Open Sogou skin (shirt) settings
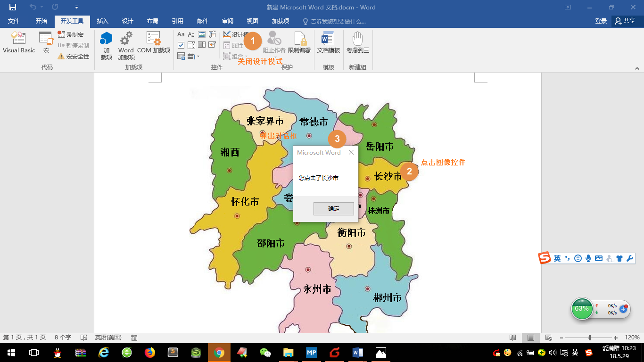The width and height of the screenshot is (644, 362). [x=619, y=258]
